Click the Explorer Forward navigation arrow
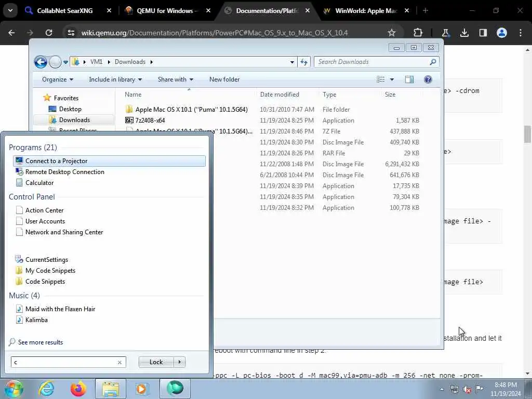This screenshot has height=399, width=532. pyautogui.click(x=55, y=62)
